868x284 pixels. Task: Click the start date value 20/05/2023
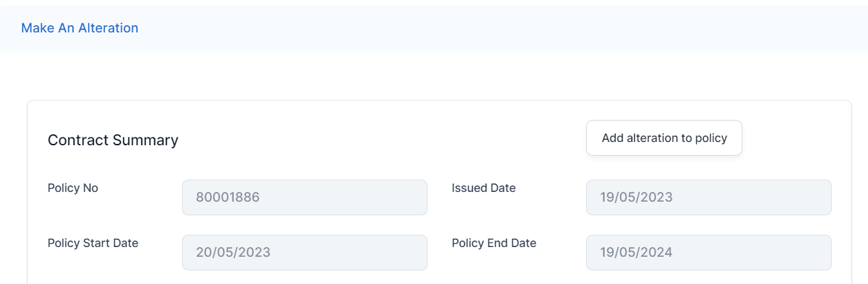[x=233, y=252]
